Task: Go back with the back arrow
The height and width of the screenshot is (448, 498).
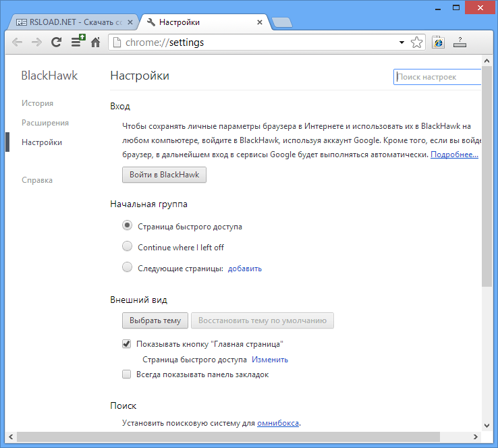Action: 17,42
